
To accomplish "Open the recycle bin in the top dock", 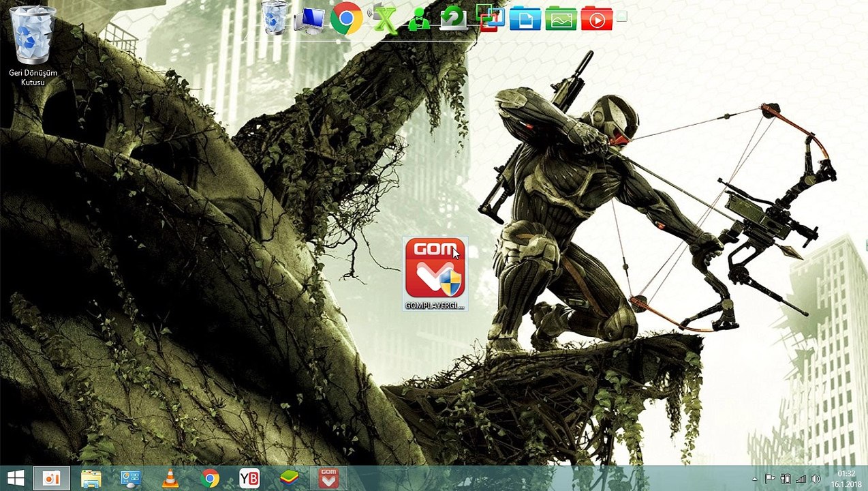I will [275, 18].
